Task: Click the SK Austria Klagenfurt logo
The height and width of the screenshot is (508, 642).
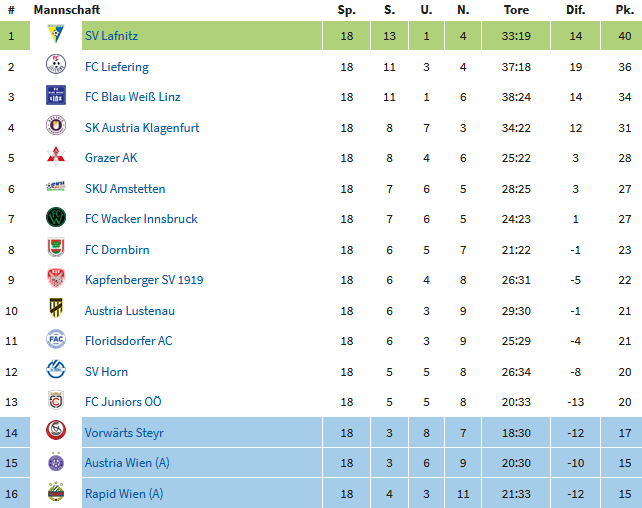Action: [x=56, y=125]
